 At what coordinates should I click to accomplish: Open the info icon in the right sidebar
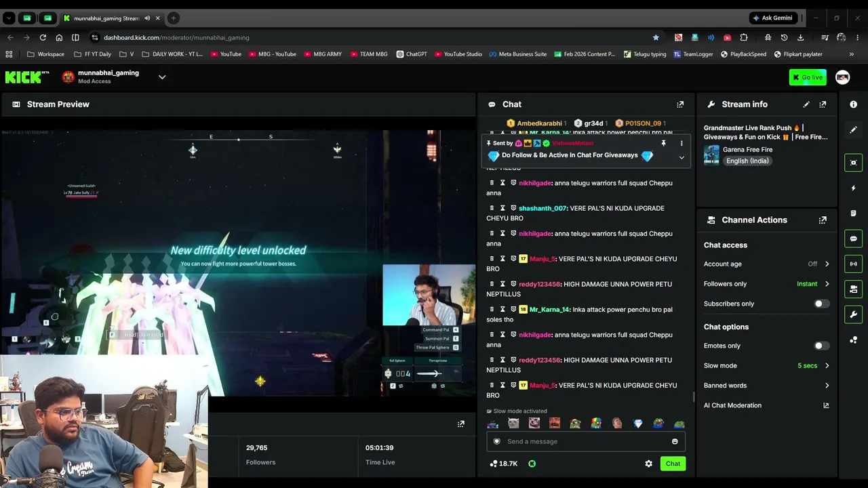(x=853, y=104)
